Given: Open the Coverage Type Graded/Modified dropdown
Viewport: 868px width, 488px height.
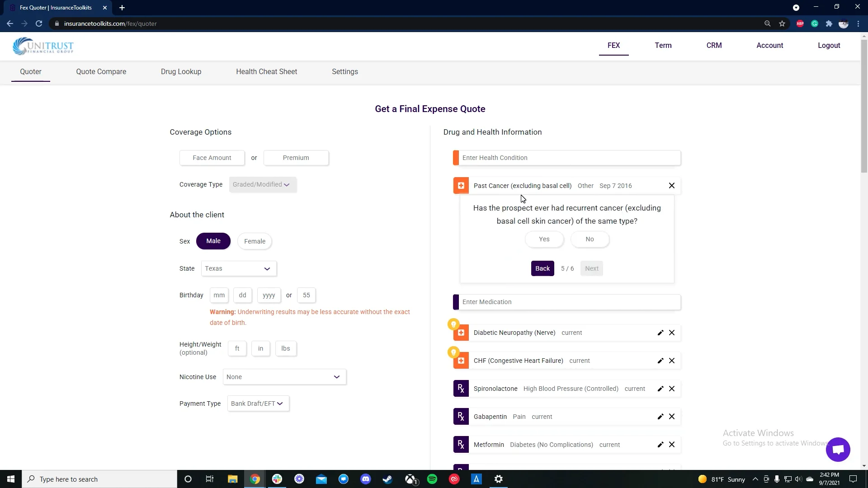Looking at the screenshot, I should (x=262, y=184).
